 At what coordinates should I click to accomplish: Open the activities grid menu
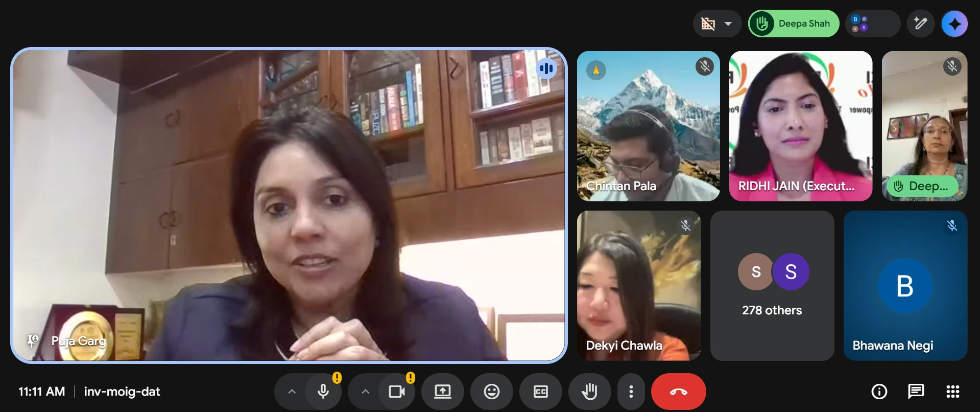point(952,392)
